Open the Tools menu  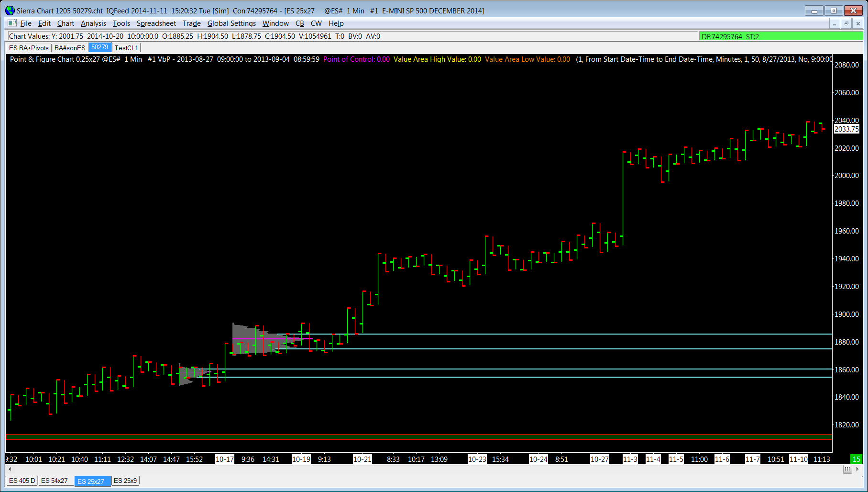[x=121, y=23]
